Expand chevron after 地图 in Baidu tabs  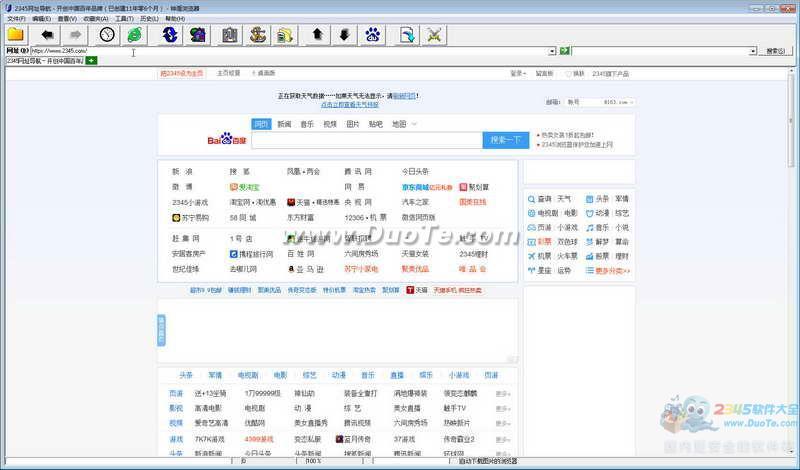pos(414,124)
